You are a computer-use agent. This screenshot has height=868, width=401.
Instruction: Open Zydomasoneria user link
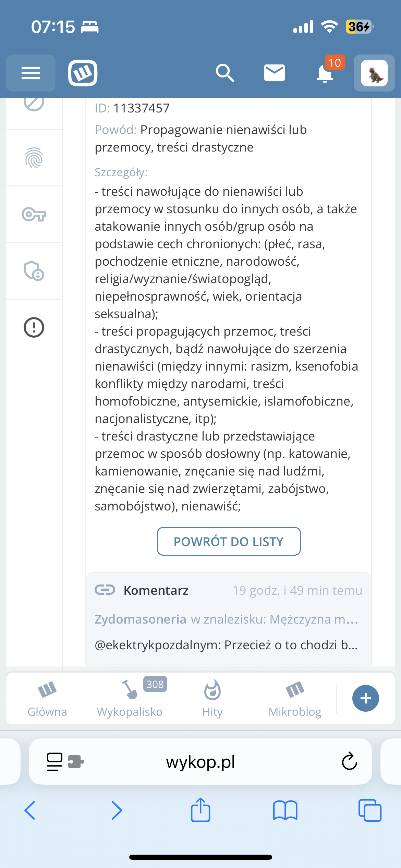[x=141, y=619]
